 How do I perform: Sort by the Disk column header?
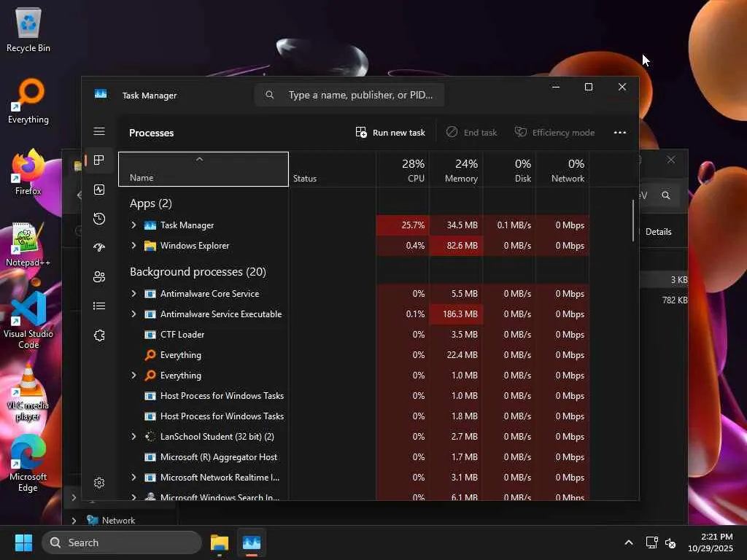coord(509,169)
